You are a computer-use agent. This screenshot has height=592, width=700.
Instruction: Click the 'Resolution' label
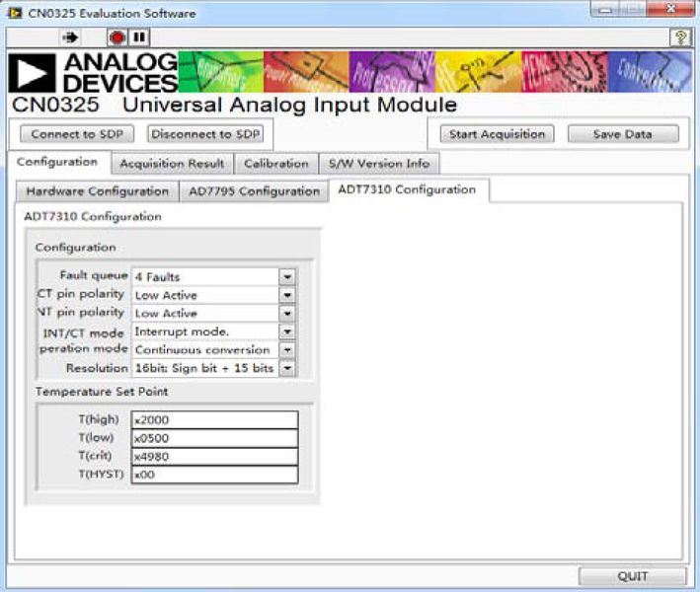(97, 368)
